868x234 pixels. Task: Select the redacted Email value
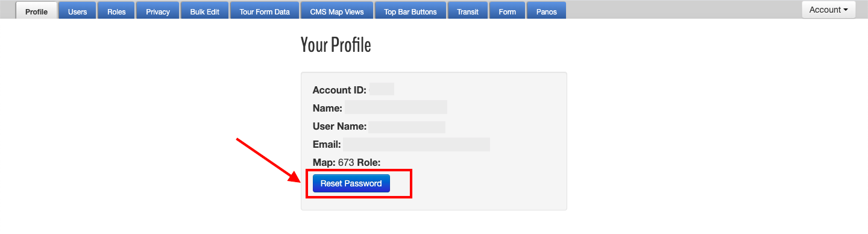(417, 145)
